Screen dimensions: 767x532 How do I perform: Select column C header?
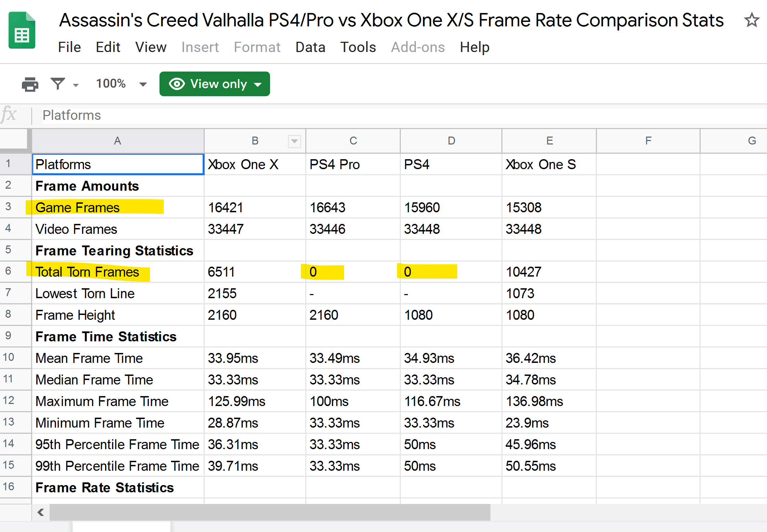(353, 141)
